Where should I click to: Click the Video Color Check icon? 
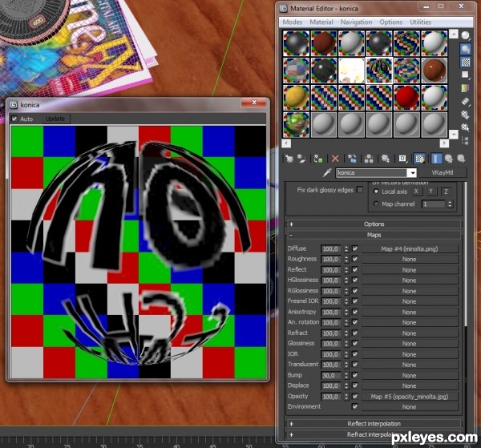(x=465, y=88)
